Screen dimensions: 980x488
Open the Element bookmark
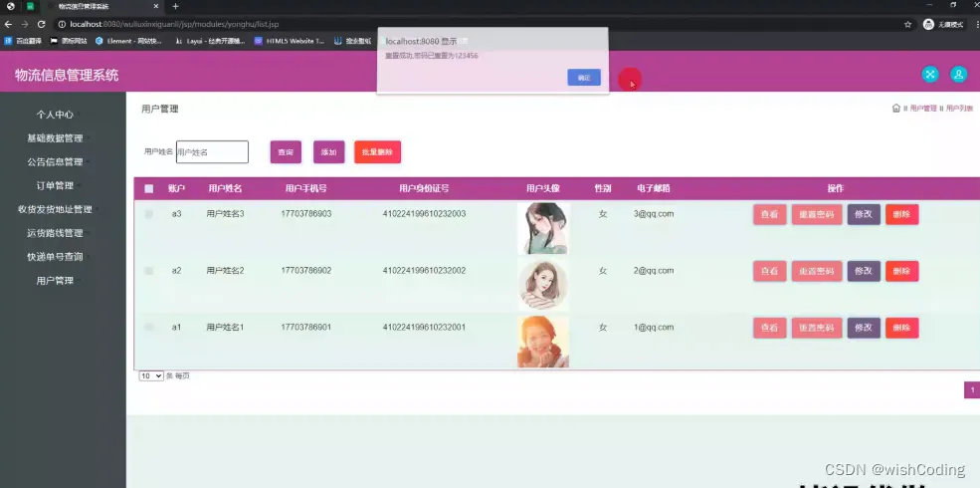click(128, 41)
